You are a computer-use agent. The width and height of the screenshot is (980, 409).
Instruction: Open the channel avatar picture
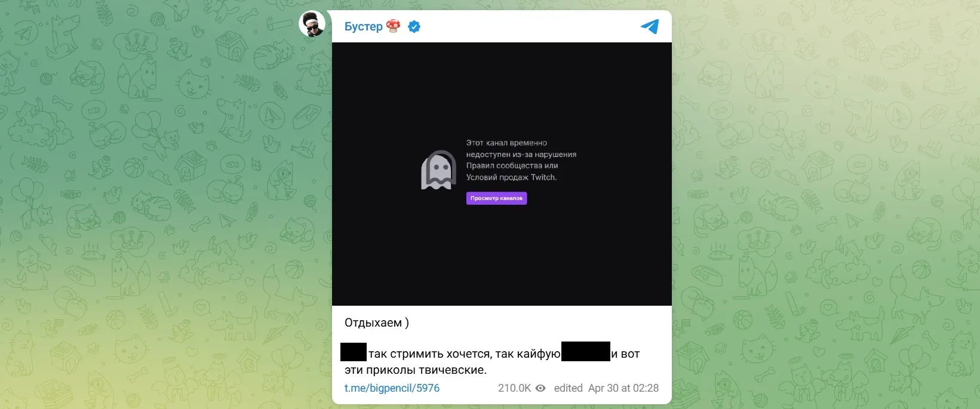click(312, 24)
